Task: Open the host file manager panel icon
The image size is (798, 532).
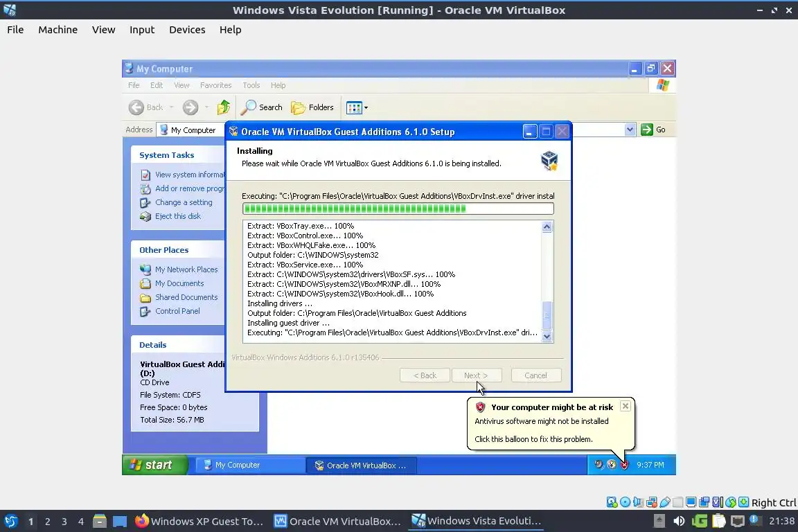Action: coord(100,522)
